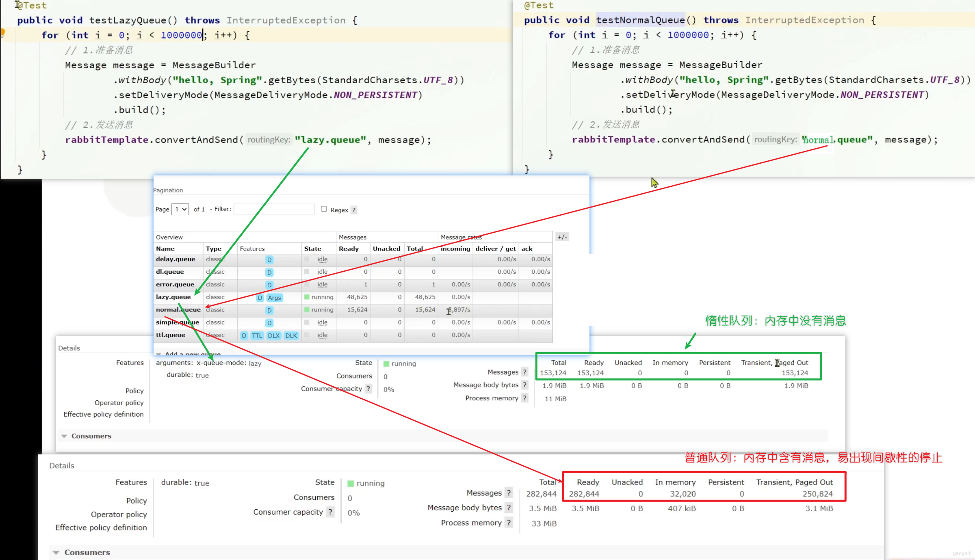The width and height of the screenshot is (975, 560).
Task: Open the Page number dropdown
Action: coord(180,209)
